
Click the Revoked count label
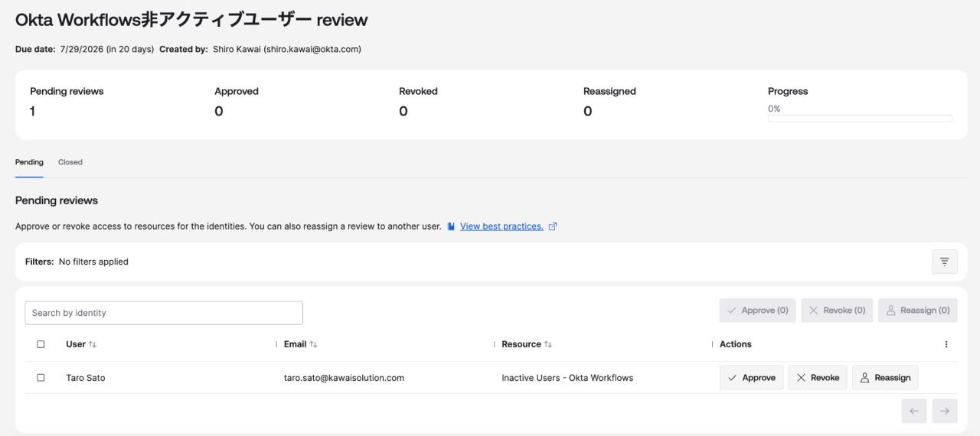pyautogui.click(x=418, y=91)
